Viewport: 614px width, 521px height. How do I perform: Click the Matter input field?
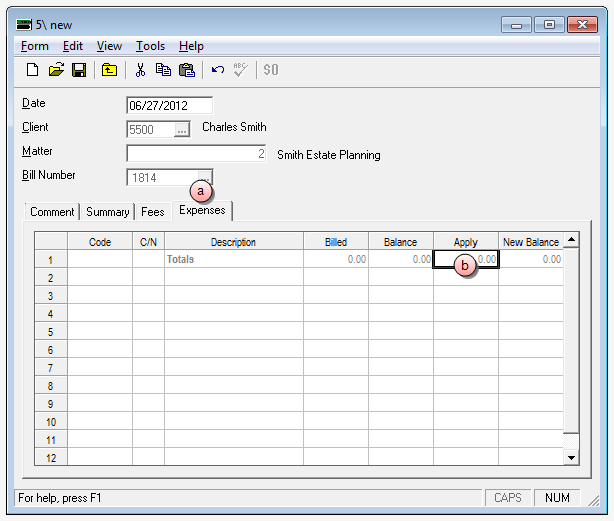coord(196,153)
